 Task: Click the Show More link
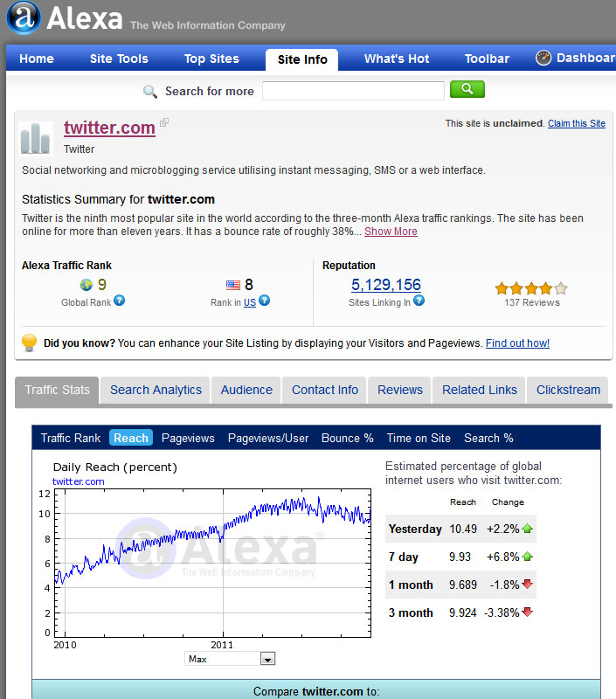point(391,232)
